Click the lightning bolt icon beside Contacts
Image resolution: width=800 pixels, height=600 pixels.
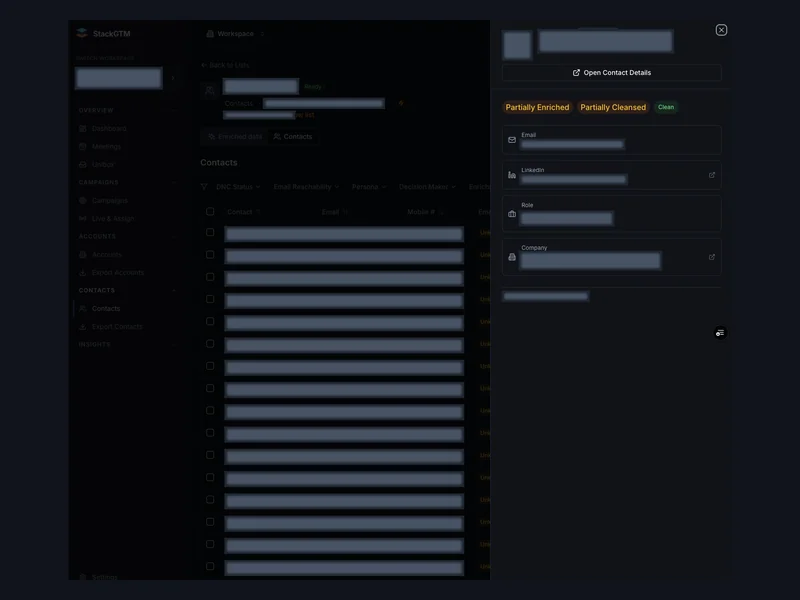pyautogui.click(x=401, y=103)
